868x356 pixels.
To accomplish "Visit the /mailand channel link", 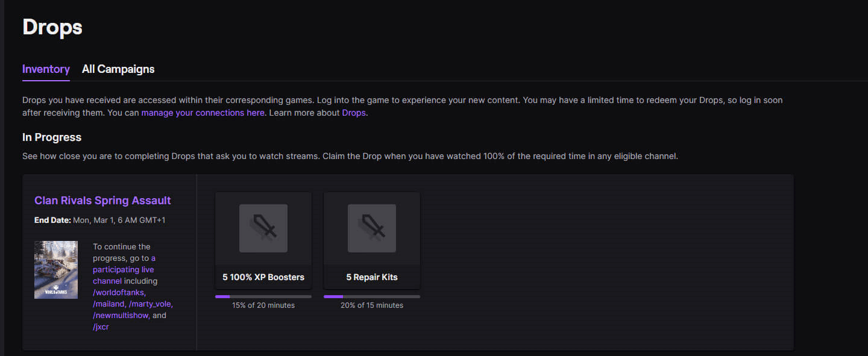I will [108, 304].
